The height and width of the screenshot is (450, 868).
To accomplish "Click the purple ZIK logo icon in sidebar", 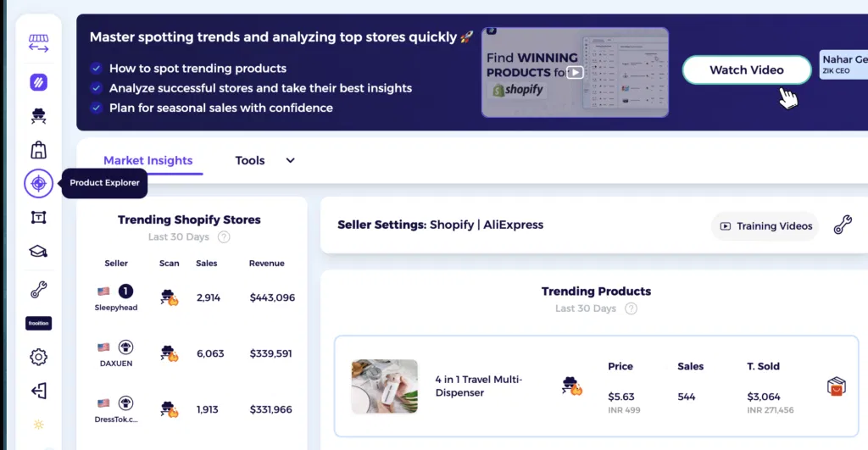I will tap(38, 82).
